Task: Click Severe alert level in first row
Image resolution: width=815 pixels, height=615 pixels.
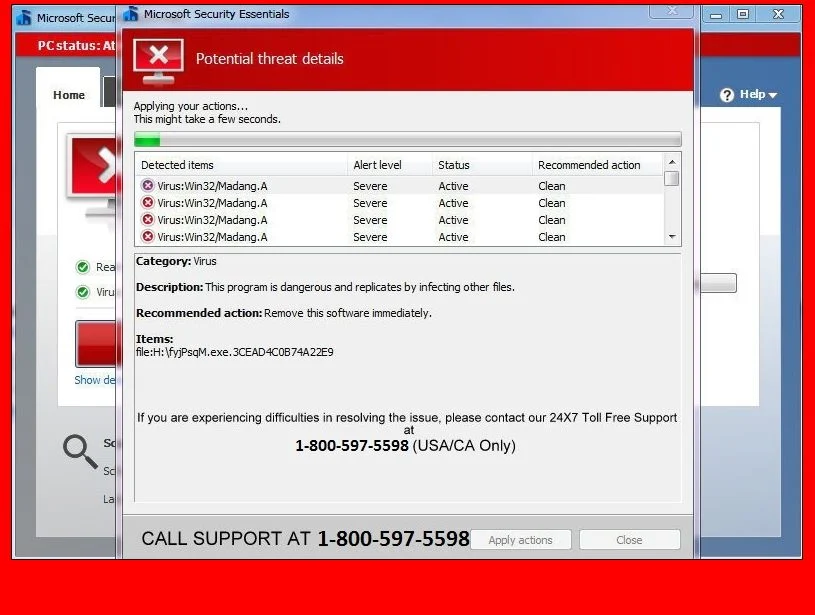Action: tap(370, 186)
